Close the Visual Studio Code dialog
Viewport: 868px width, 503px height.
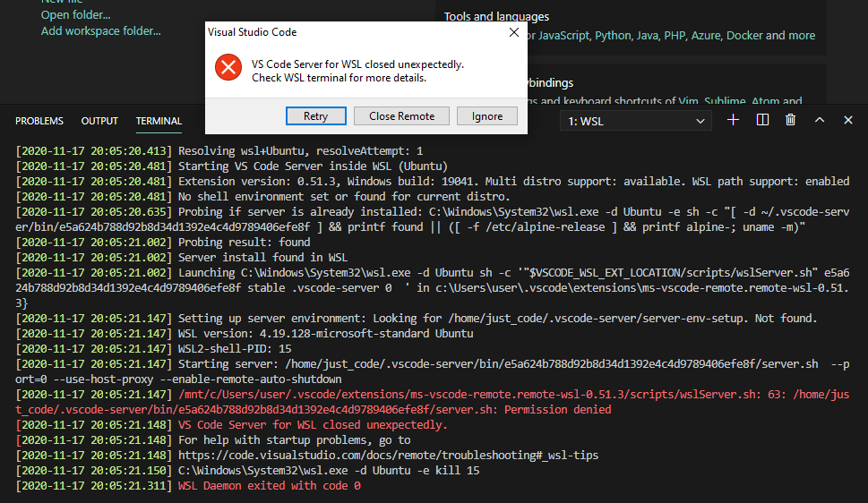click(514, 32)
